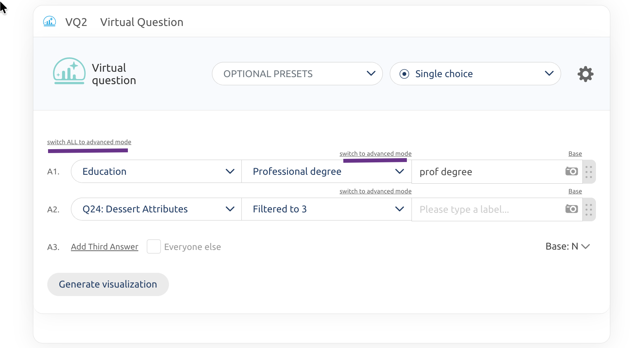The width and height of the screenshot is (644, 348).
Task: Click the Virtual Question title text
Action: 142,22
